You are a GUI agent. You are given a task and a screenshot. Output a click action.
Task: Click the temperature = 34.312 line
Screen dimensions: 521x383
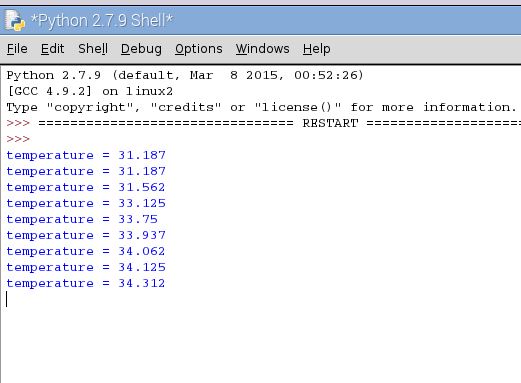tap(86, 283)
